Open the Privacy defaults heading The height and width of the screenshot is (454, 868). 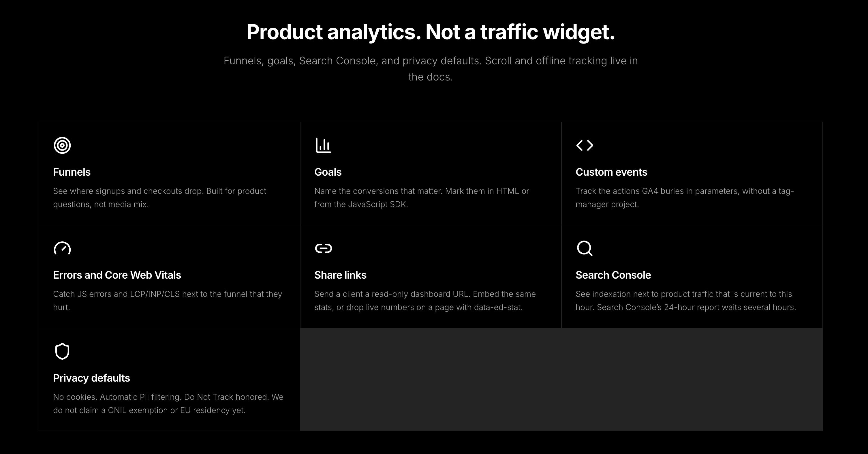91,378
